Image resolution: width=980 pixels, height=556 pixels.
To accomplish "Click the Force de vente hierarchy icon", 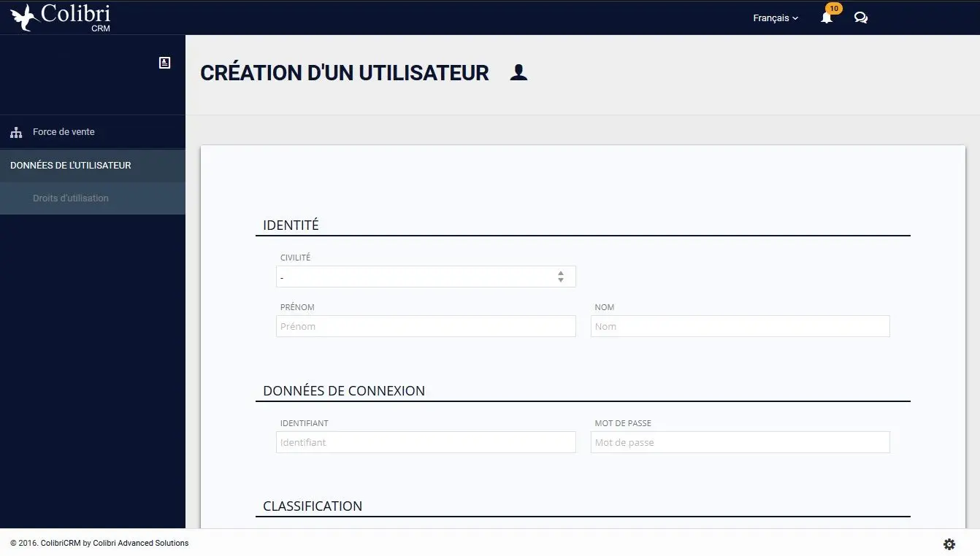I will (x=16, y=133).
